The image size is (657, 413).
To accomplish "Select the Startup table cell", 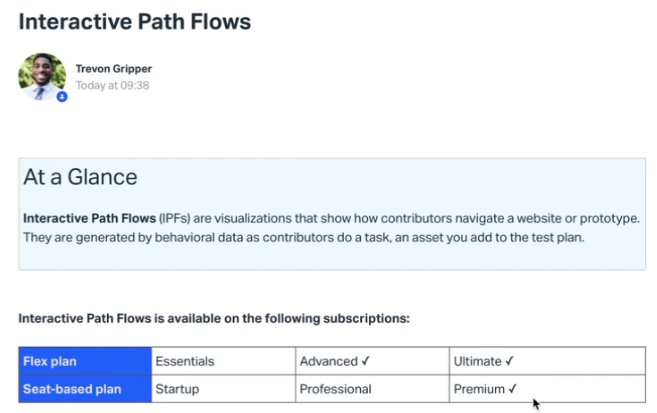I will click(x=223, y=389).
